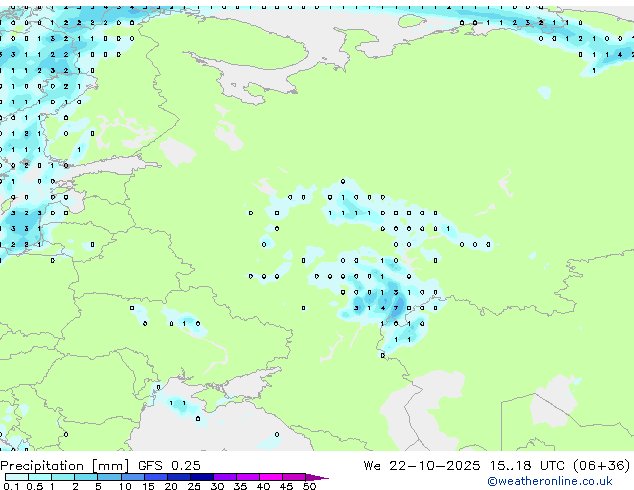The height and width of the screenshot is (490, 634).
Task: Click the legend label '15'
Action: pyautogui.click(x=148, y=486)
